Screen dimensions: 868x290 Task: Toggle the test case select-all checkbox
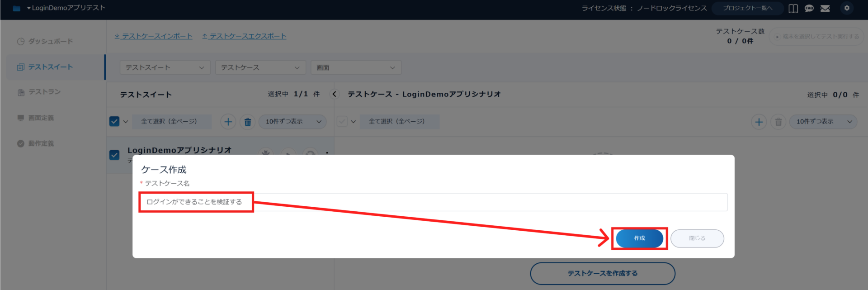tap(342, 121)
